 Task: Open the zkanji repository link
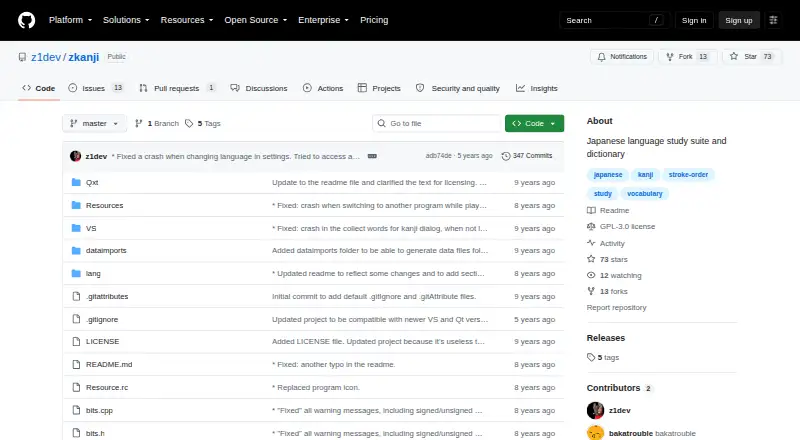point(84,57)
